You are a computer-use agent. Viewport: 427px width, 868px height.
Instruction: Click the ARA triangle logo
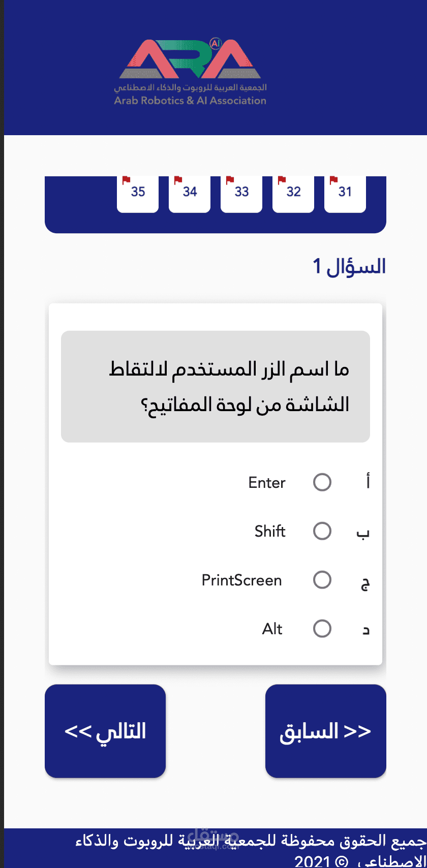(x=190, y=60)
